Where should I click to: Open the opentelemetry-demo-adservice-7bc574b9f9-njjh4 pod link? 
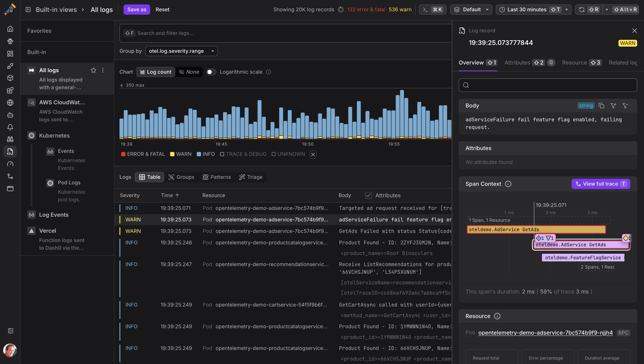[545, 333]
